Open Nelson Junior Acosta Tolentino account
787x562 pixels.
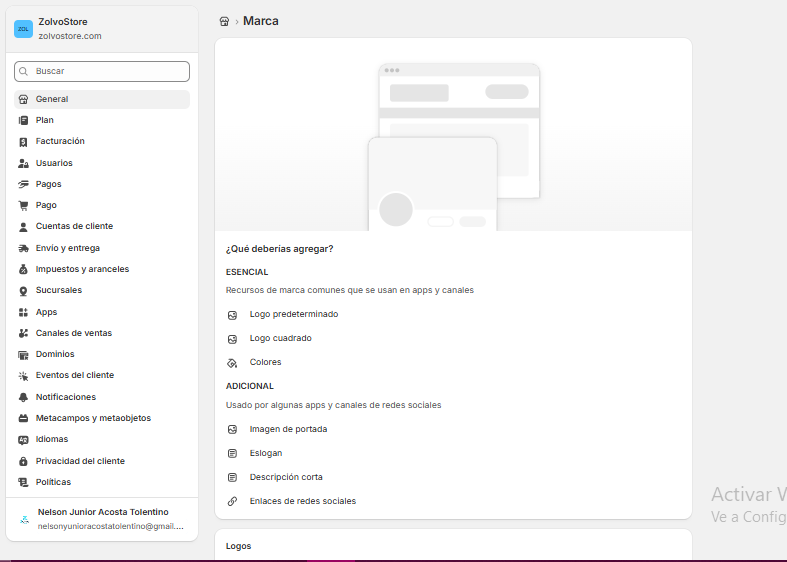click(102, 519)
